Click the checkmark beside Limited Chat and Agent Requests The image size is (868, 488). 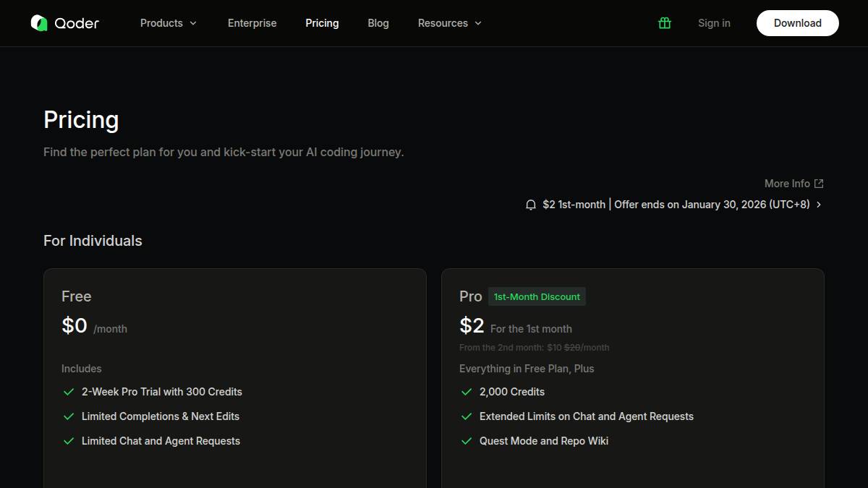coord(69,441)
